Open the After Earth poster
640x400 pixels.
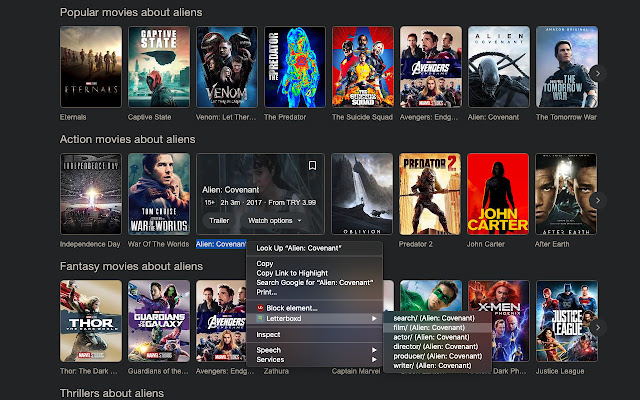pos(566,194)
